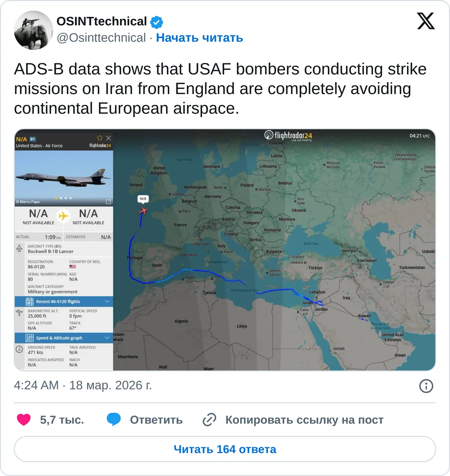Click the copy link chain icon
Image resolution: width=450 pixels, height=476 pixels.
tap(209, 420)
